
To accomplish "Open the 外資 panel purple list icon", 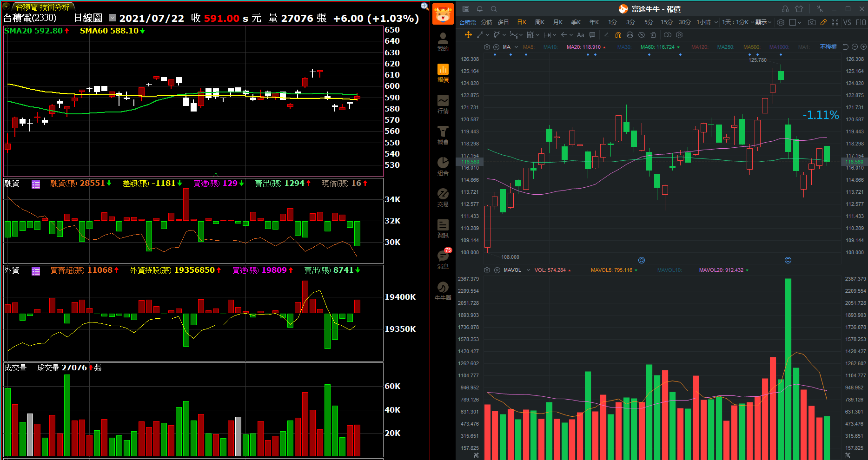I will pyautogui.click(x=36, y=271).
